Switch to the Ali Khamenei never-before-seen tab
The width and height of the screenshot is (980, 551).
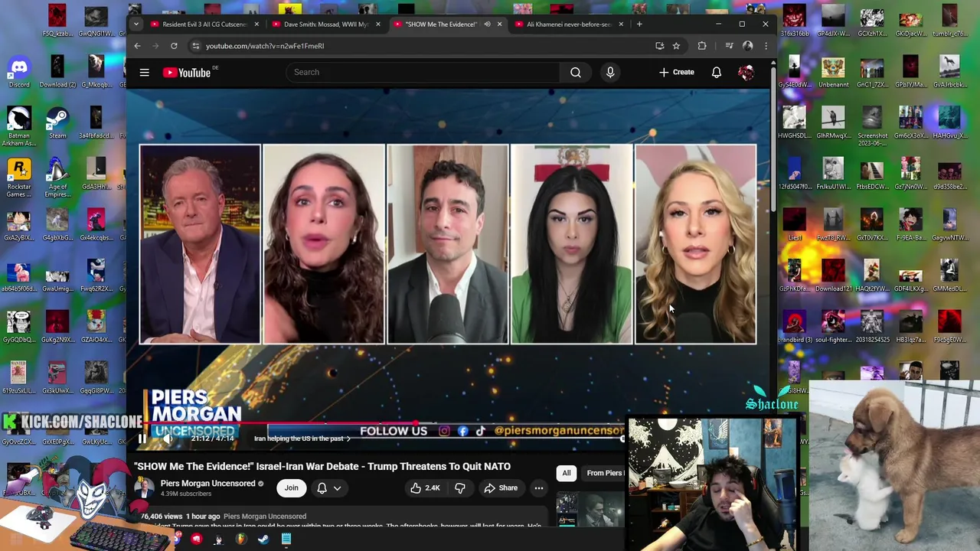pyautogui.click(x=569, y=24)
